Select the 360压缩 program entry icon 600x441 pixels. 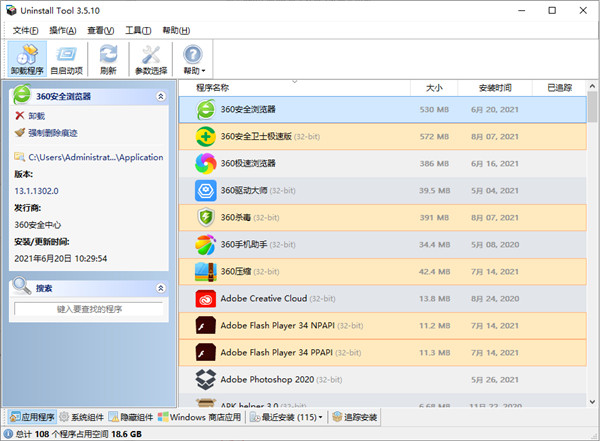pyautogui.click(x=205, y=271)
